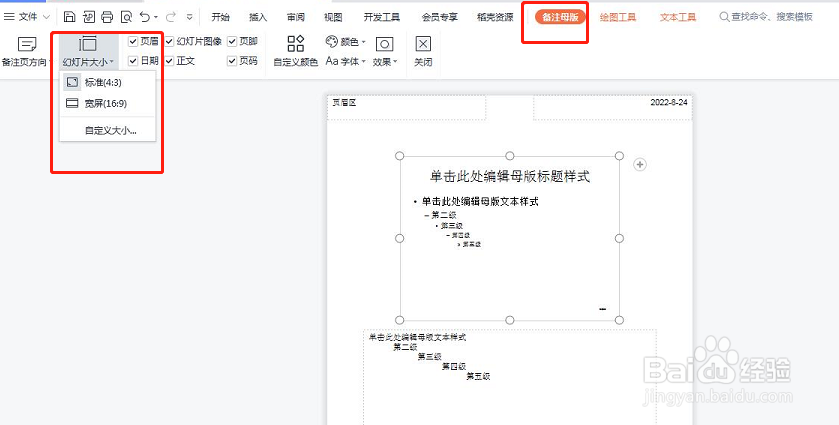
Task: Click the 单击此处编辑母版标题样式 title text
Action: coord(509,176)
